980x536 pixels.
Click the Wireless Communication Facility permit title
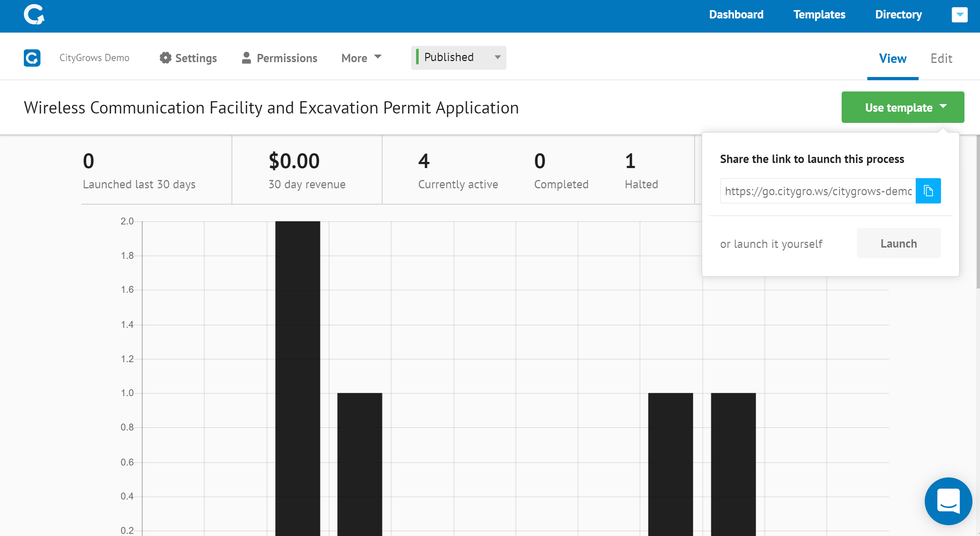271,107
